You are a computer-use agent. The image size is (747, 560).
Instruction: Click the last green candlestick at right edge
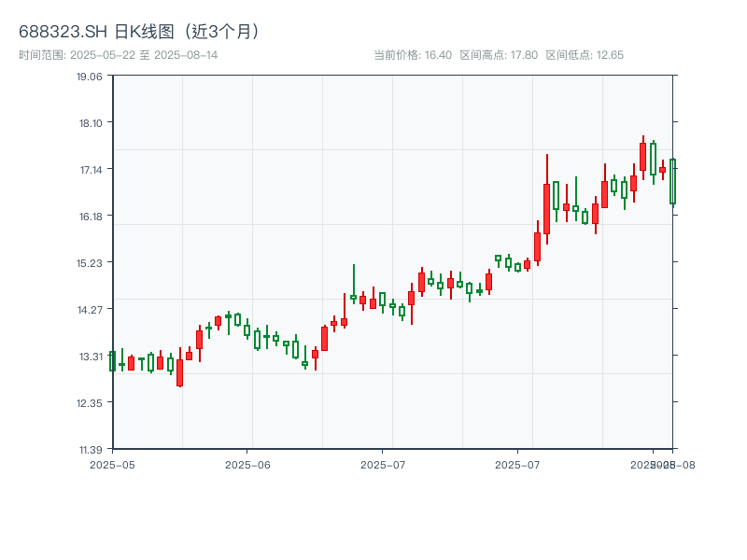coord(672,182)
